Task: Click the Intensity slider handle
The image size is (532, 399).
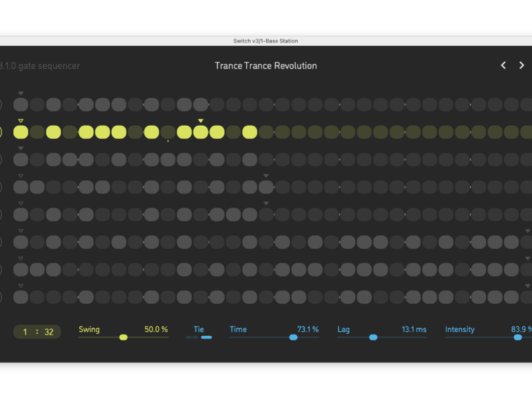Action: point(518,337)
